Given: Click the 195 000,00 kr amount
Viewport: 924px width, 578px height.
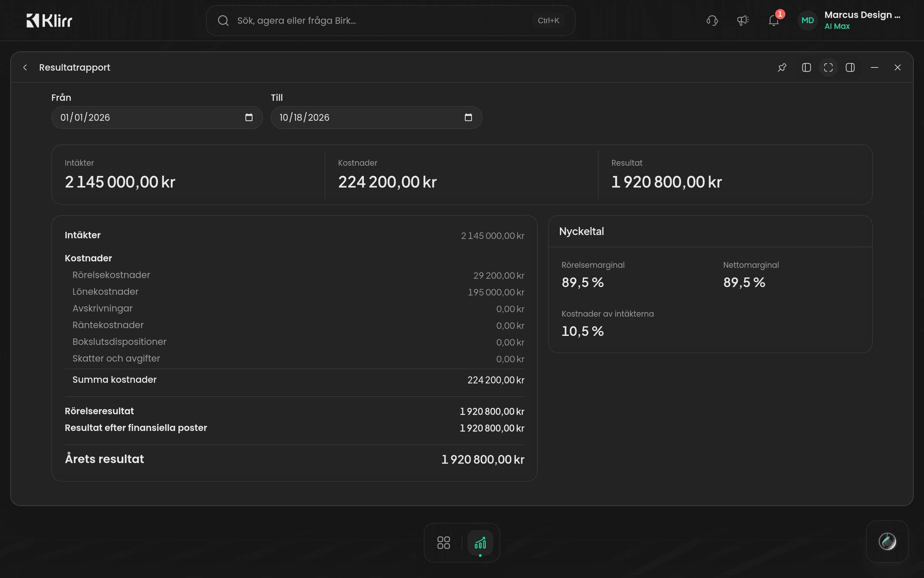Looking at the screenshot, I should [496, 293].
